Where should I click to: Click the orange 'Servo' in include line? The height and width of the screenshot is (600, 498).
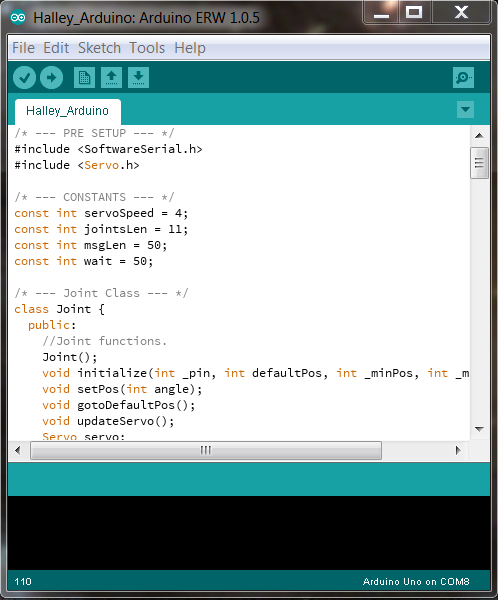102,165
